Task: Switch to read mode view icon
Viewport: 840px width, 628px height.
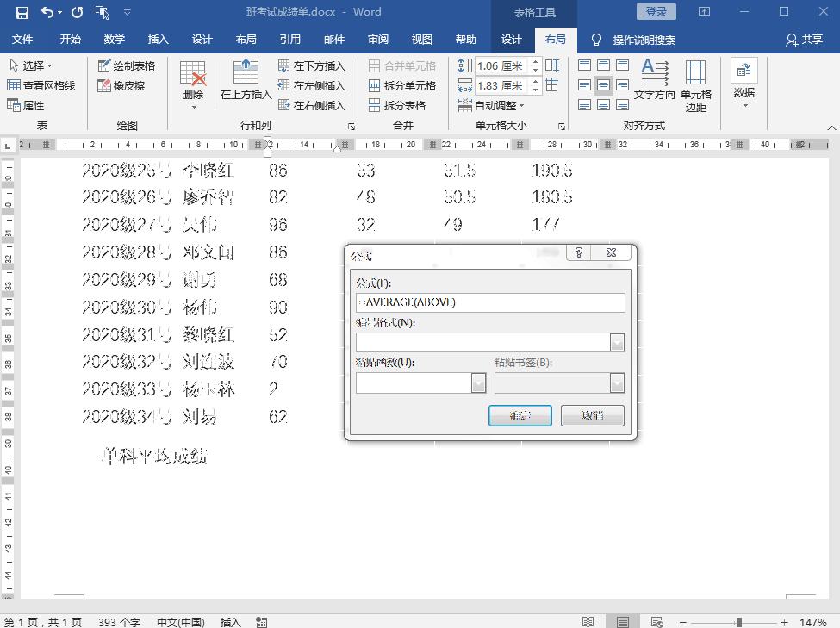Action: tap(588, 622)
